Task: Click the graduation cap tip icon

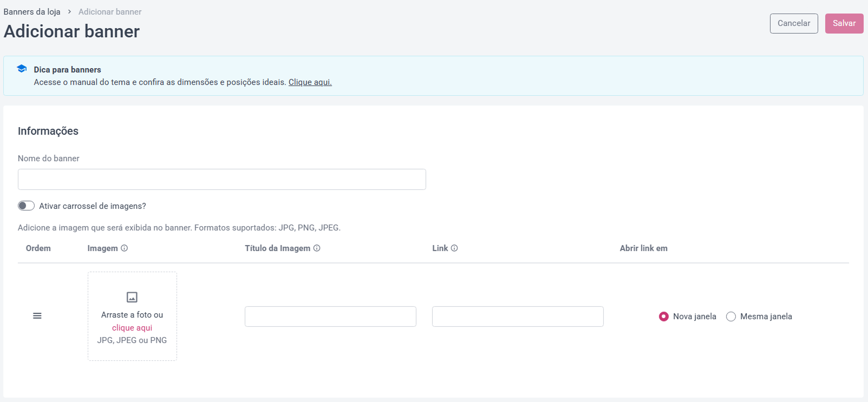Action: tap(22, 69)
